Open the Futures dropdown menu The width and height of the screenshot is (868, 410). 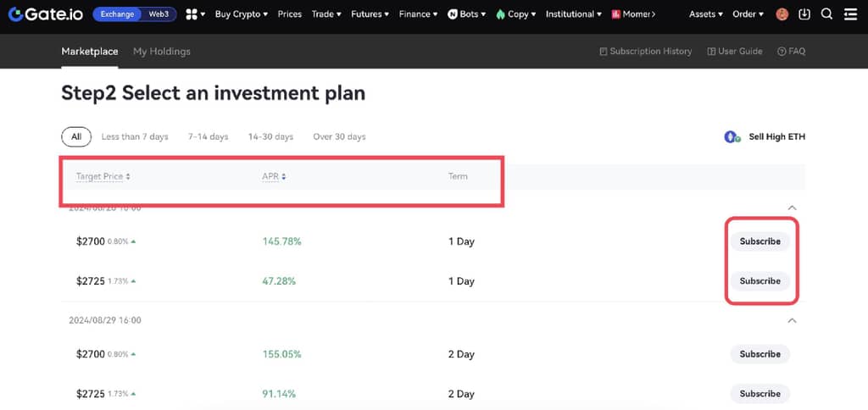[370, 14]
